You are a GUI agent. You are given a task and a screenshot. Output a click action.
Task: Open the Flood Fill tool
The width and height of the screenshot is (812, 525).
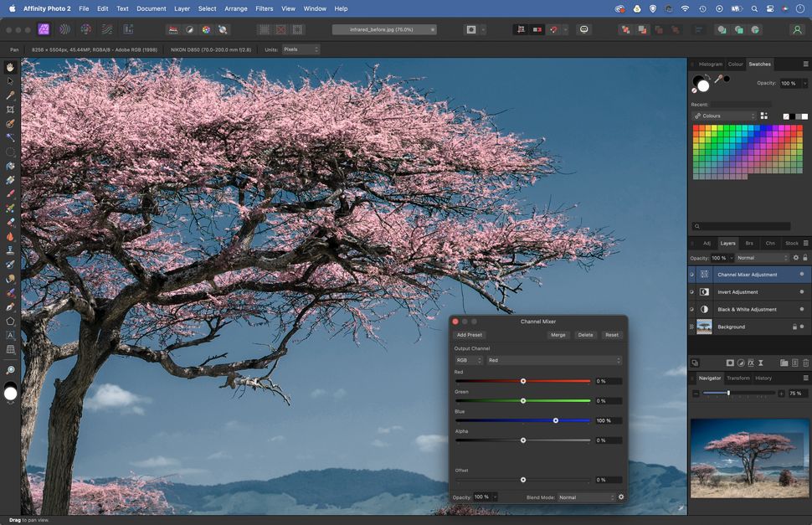10,165
